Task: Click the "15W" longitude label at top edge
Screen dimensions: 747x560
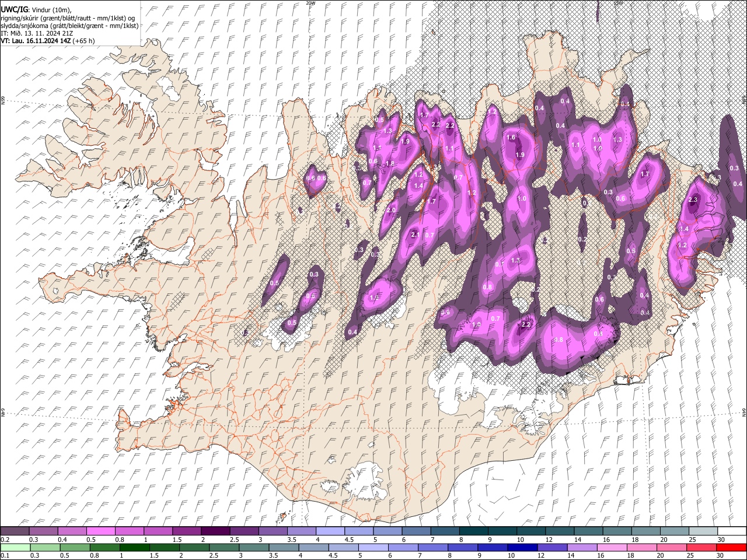Action: pyautogui.click(x=619, y=3)
